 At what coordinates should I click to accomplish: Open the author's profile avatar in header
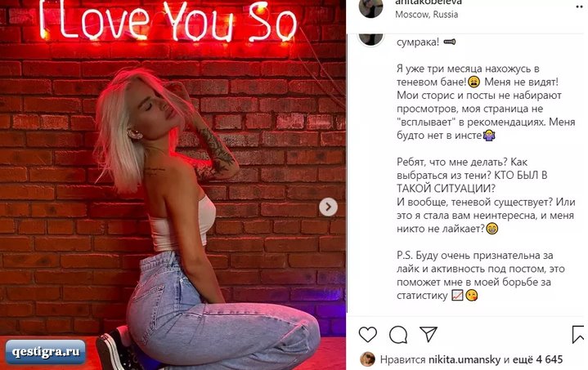[x=371, y=7]
